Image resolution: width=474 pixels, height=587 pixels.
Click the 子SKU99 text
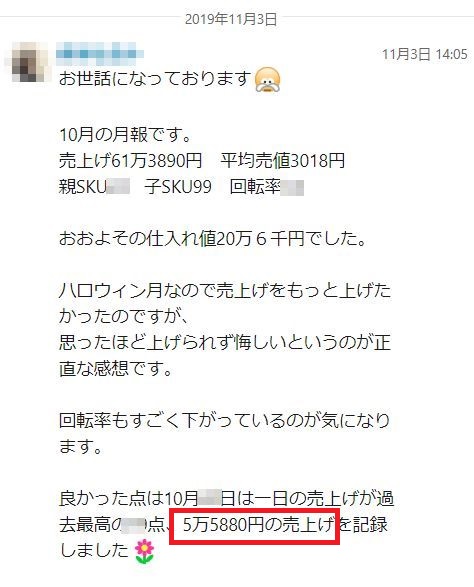pos(178,187)
